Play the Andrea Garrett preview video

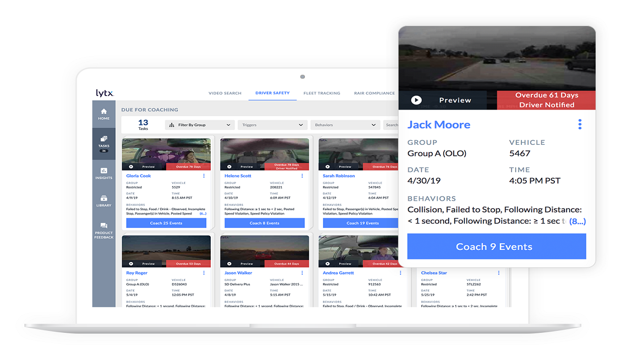click(328, 263)
